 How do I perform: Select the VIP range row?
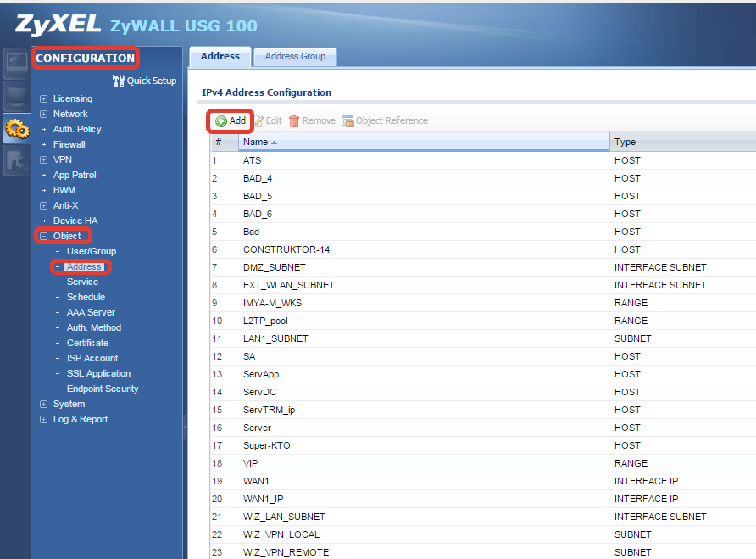(483, 463)
